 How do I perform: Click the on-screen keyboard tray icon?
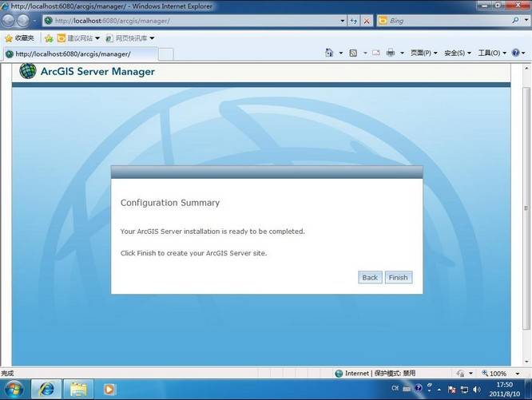(x=407, y=389)
